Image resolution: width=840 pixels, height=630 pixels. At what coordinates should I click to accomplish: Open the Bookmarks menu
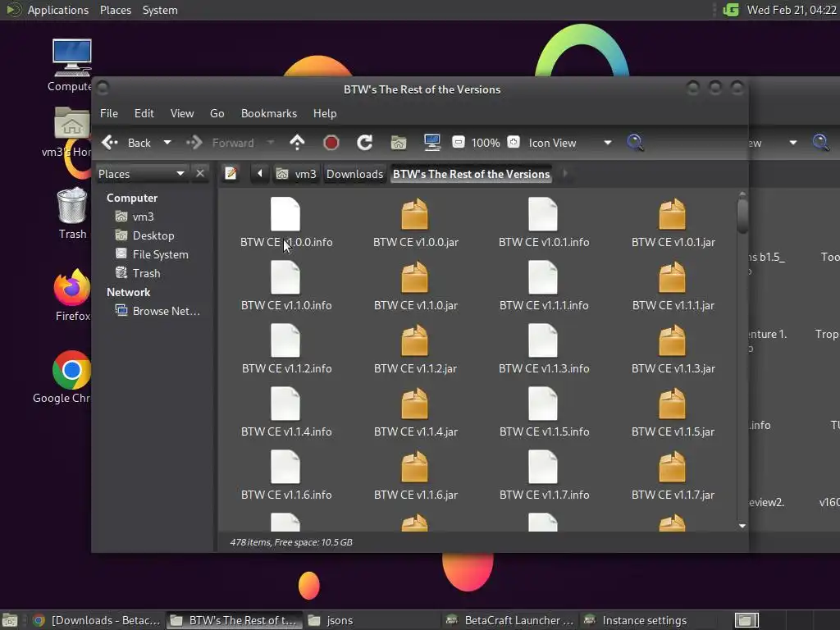click(269, 113)
